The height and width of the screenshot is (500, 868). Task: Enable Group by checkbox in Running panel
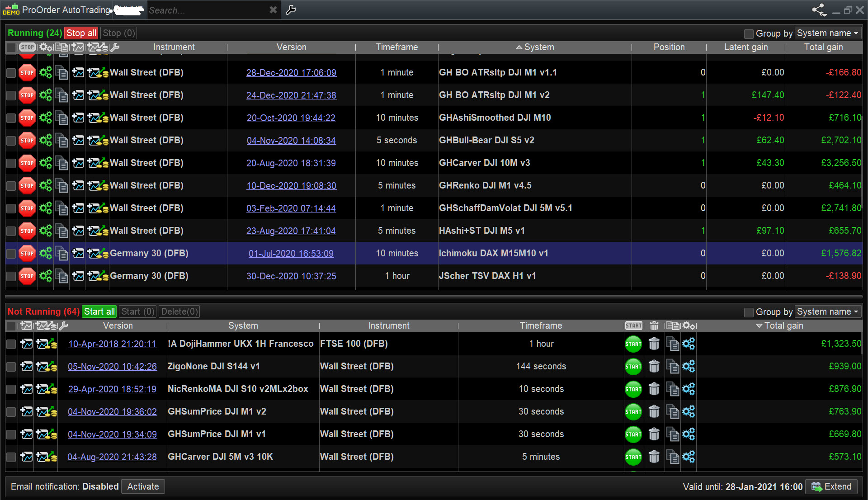(749, 33)
